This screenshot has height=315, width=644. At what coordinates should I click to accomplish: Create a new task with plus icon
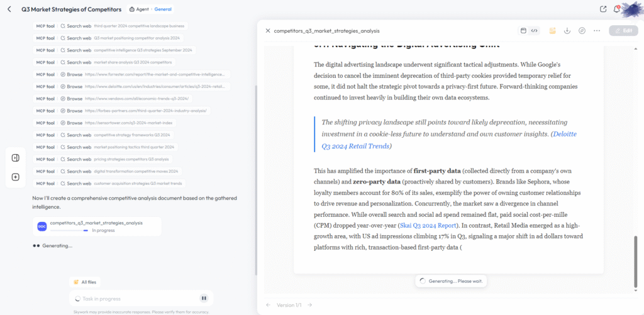(16, 177)
